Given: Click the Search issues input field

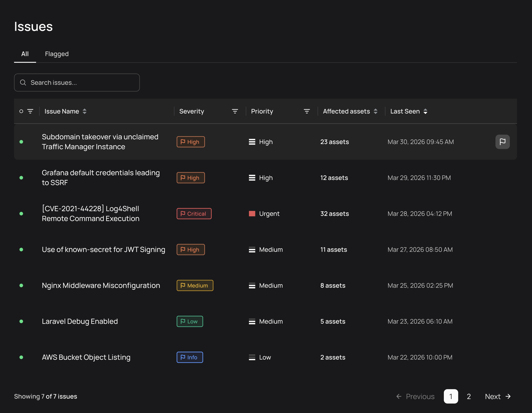Looking at the screenshot, I should click(81, 83).
